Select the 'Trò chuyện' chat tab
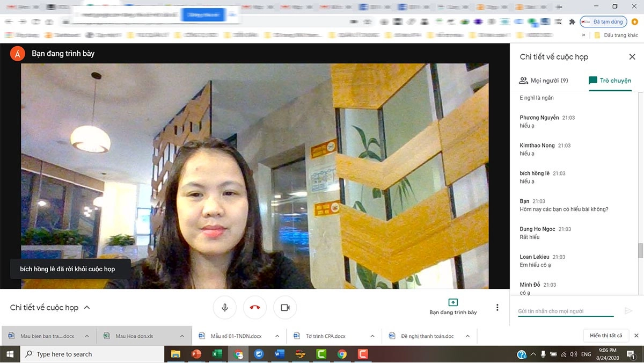The width and height of the screenshot is (644, 363). point(610,81)
